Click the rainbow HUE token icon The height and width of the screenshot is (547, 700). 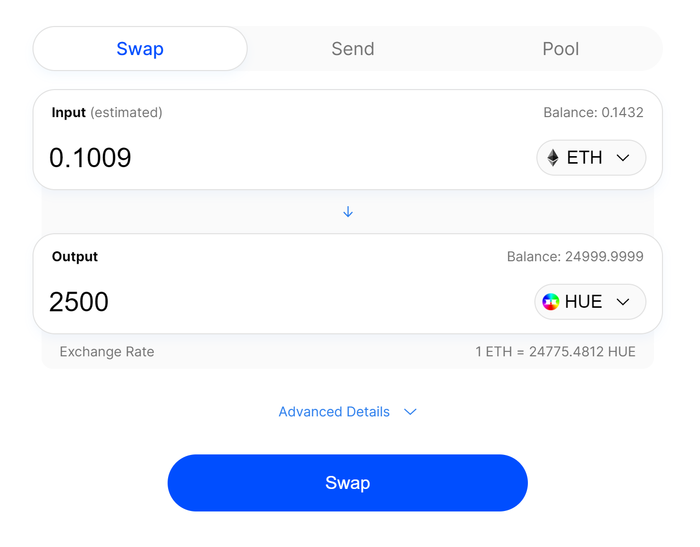coord(550,302)
